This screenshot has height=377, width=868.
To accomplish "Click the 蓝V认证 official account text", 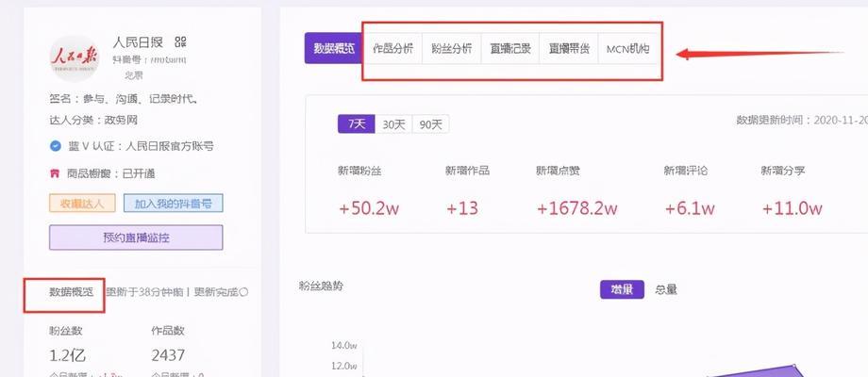I will pos(141,146).
